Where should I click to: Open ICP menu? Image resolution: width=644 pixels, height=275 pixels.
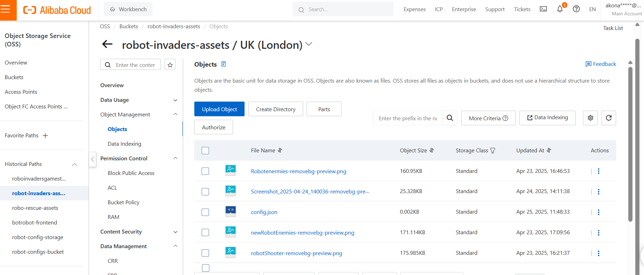coord(439,9)
